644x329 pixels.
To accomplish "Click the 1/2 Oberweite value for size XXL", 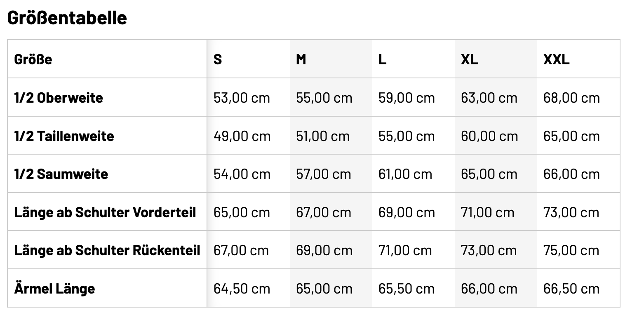I will coord(571,98).
